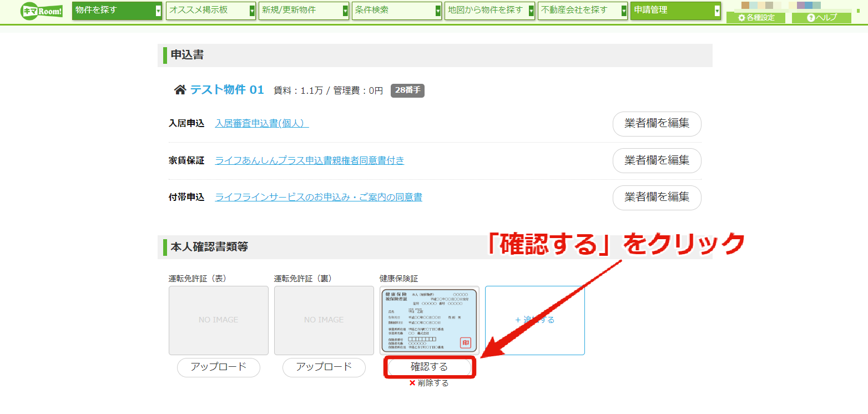Open the 申請管理 menu

[x=675, y=11]
